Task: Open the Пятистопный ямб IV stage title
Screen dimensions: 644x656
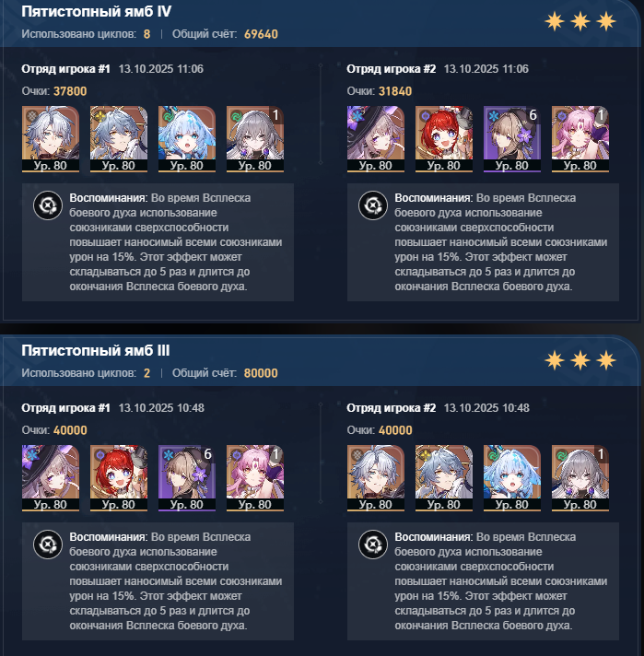Action: coord(97,12)
